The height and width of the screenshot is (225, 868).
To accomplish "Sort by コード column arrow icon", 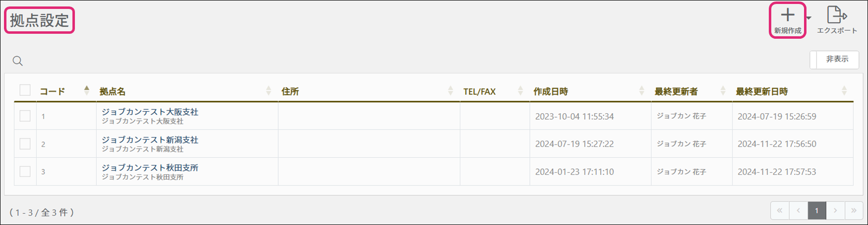I will point(87,90).
